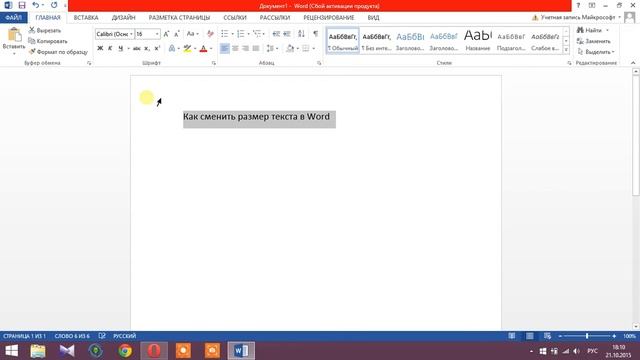Switch to РАЗМЕТКА СТРАНИЦЫ tab
Viewport: 640px width, 360px height.
pos(179,18)
